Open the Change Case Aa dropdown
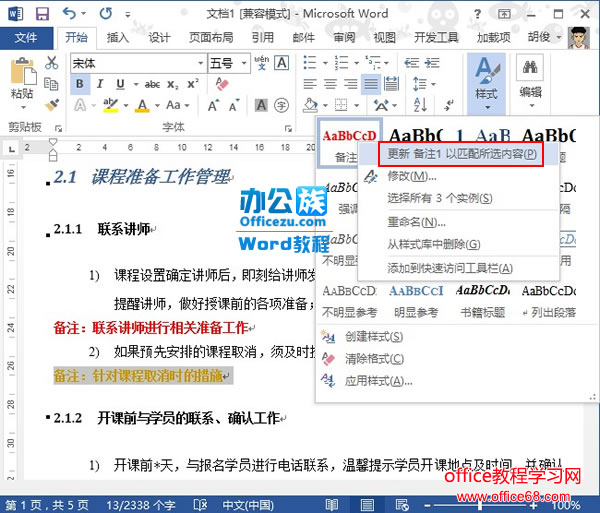600x513 pixels. click(x=178, y=105)
